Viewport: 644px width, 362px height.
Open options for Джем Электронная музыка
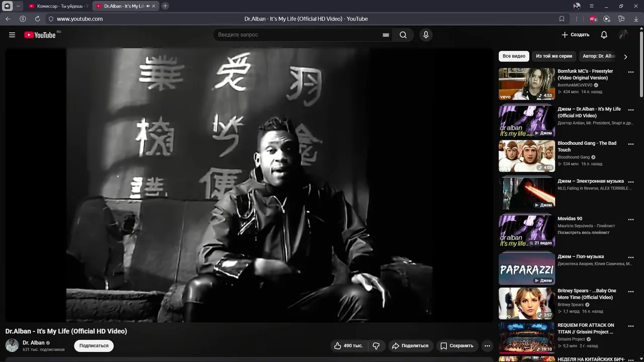(x=631, y=182)
